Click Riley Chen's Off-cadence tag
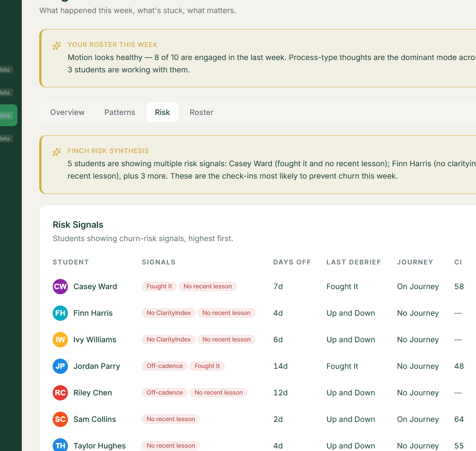 (165, 393)
